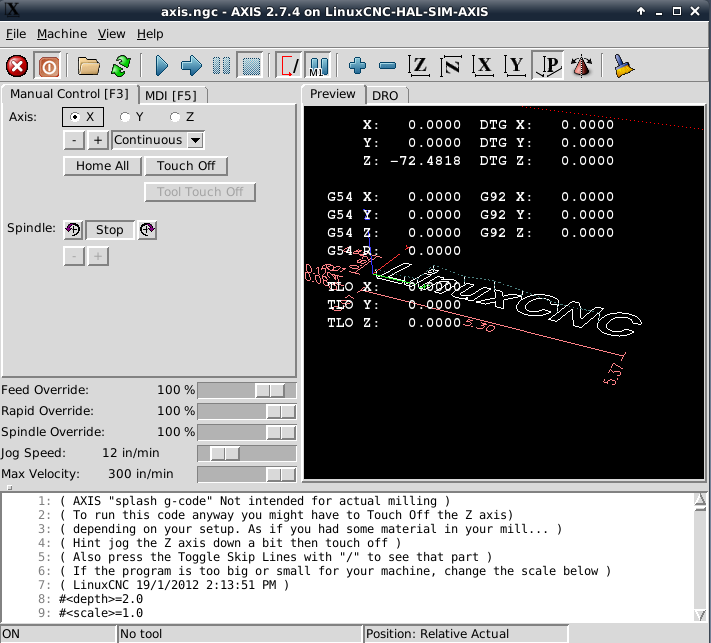
Task: Switch to rotated Z view
Action: click(x=451, y=66)
